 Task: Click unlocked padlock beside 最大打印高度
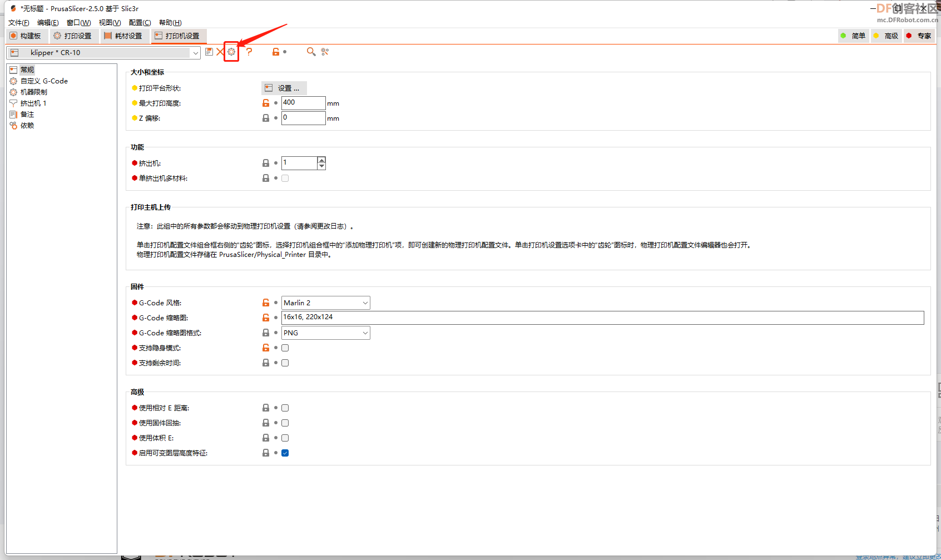(266, 103)
